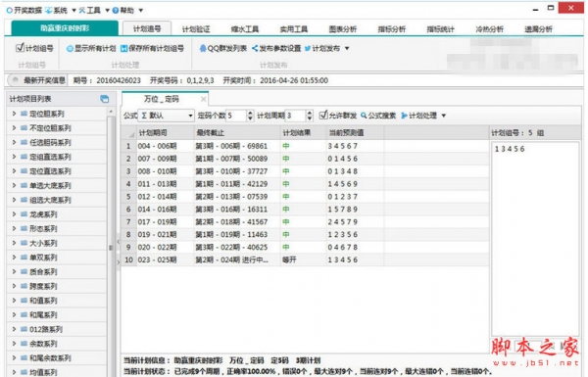Image resolution: width=588 pixels, height=377 pixels.
Task: Select 012路系列 folder icon
Action: coord(24,329)
